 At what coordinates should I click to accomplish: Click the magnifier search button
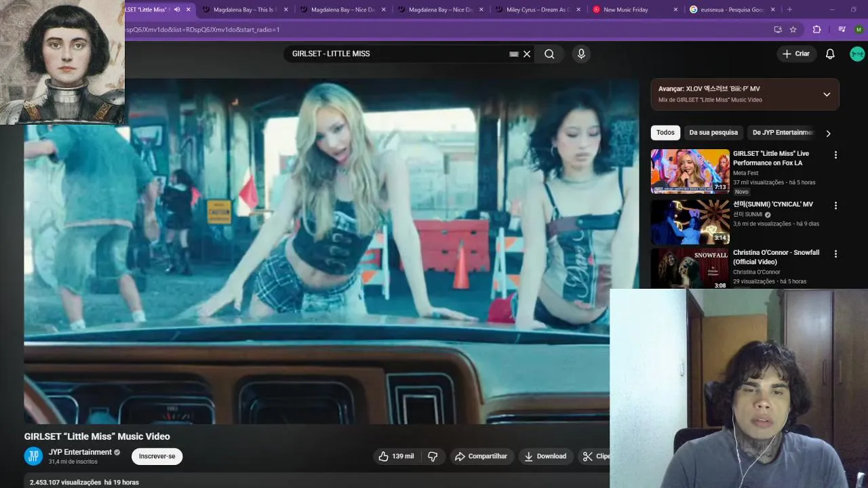549,54
